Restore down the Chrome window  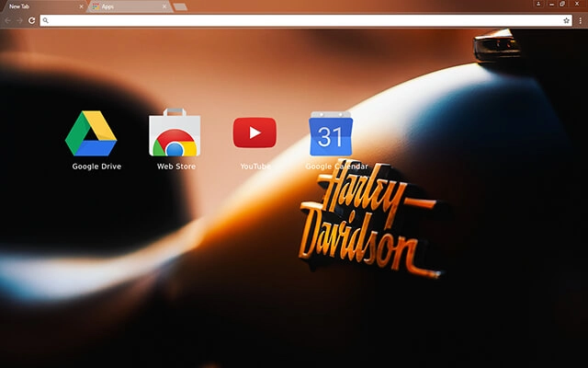click(562, 4)
